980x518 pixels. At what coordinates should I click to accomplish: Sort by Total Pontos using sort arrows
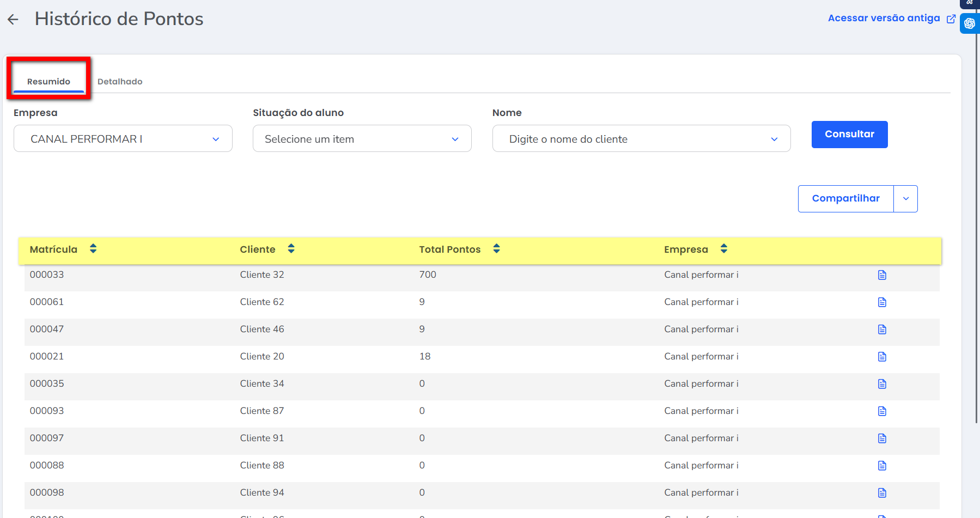coord(496,249)
